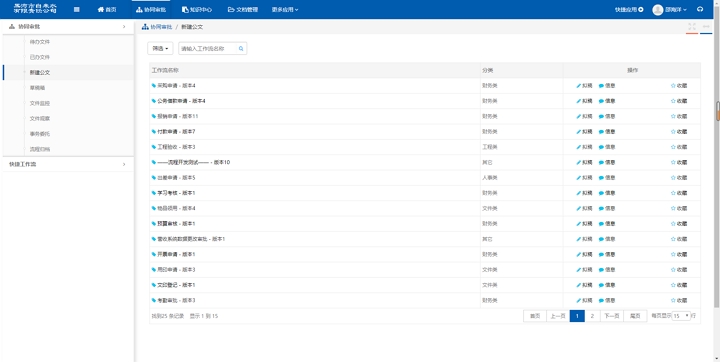Click 信息 bubble for 采购申请 row
Screen dimensions: 720x362
coord(607,85)
